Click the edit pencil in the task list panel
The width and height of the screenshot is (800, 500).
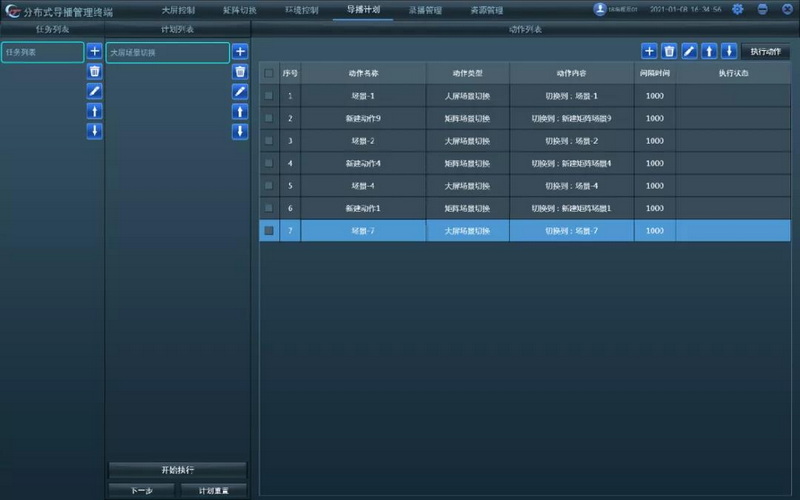pos(94,91)
